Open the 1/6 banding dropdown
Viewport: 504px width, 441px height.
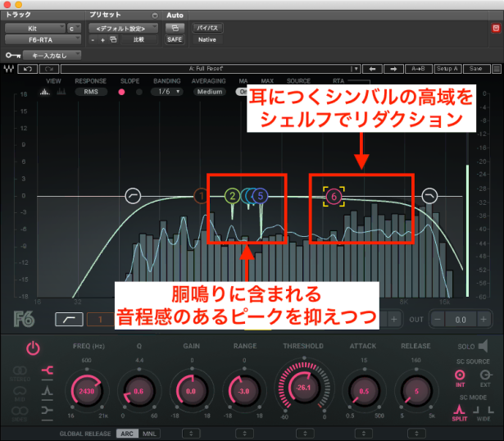click(167, 92)
